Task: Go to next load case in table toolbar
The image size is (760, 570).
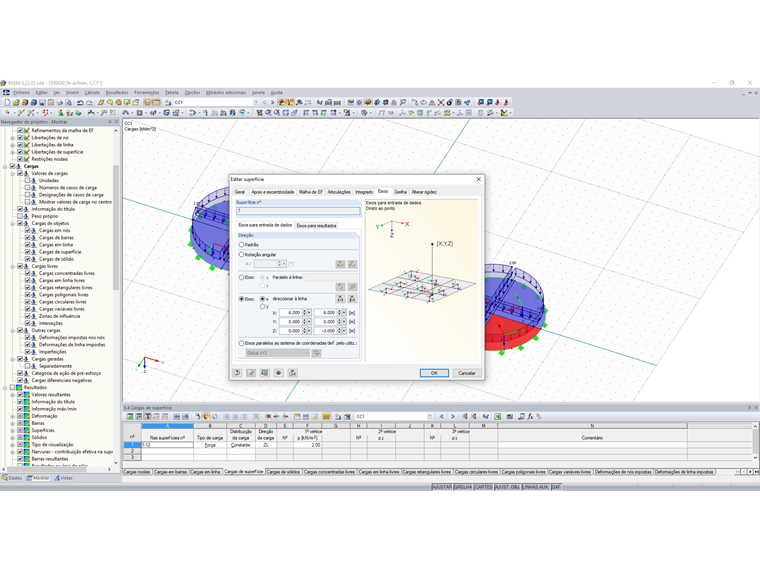Action: pyautogui.click(x=453, y=416)
